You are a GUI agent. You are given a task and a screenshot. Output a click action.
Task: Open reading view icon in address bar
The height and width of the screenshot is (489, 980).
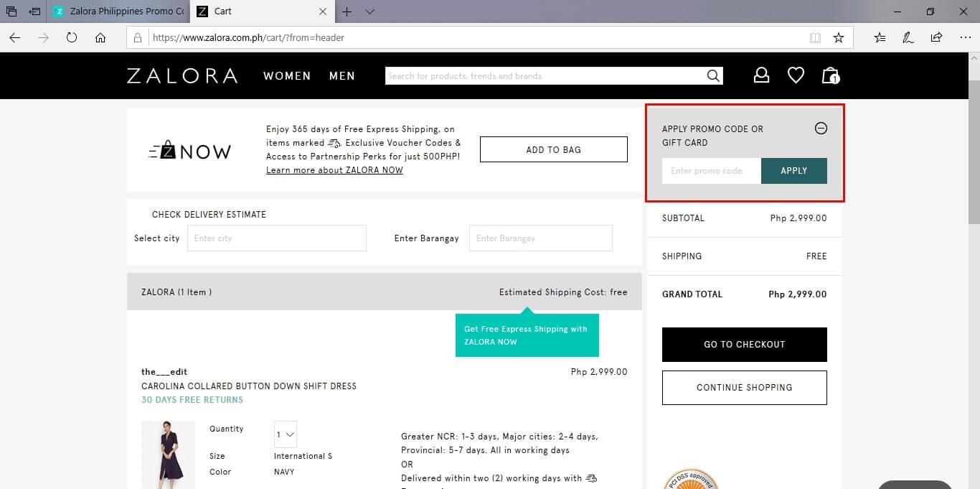tap(815, 37)
